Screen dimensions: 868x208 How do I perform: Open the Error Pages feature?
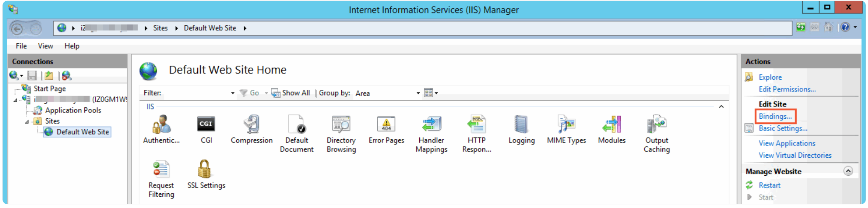click(386, 125)
